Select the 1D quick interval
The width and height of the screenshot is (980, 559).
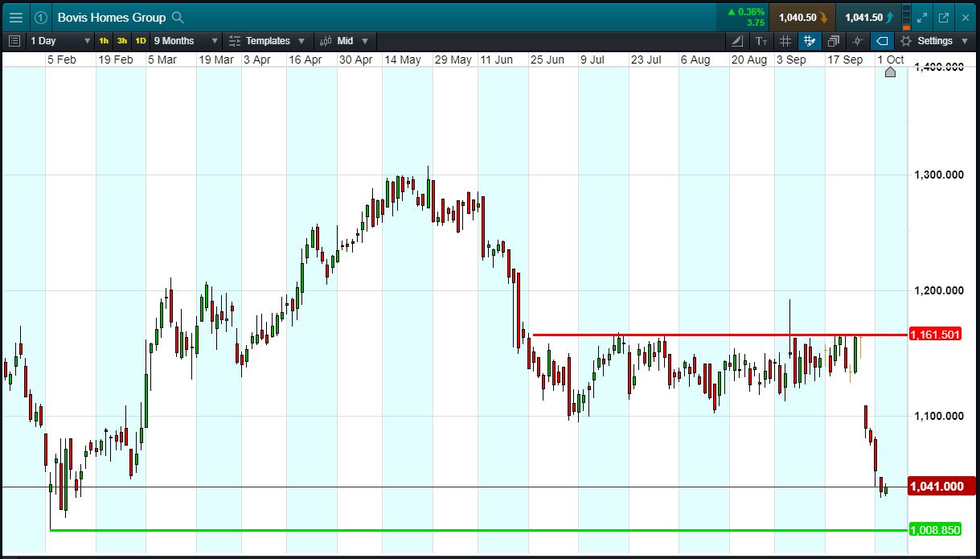coord(141,40)
